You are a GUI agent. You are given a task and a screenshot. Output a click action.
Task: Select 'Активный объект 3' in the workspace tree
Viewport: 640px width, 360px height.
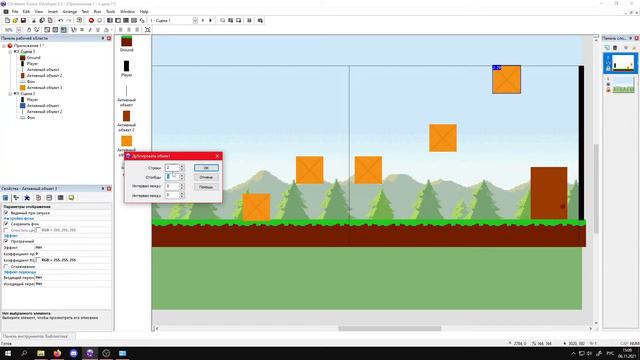point(44,87)
